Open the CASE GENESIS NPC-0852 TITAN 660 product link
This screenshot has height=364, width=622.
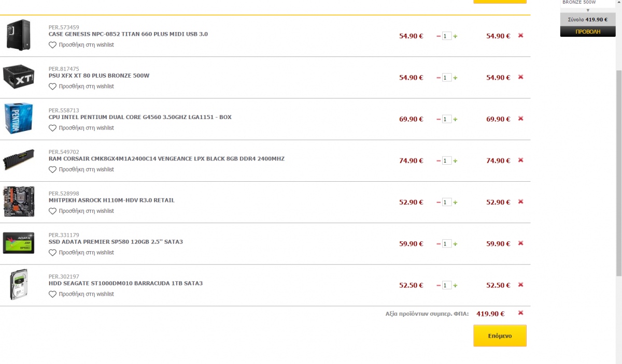pyautogui.click(x=128, y=34)
